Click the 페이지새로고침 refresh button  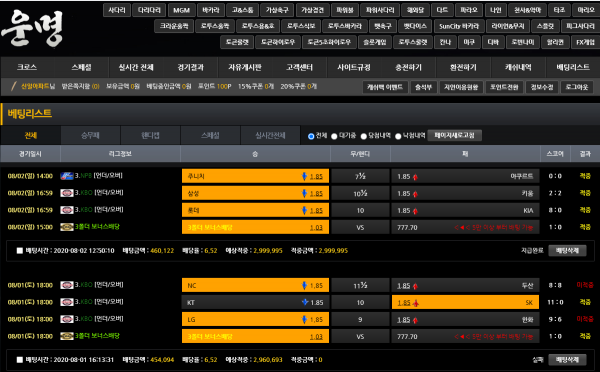(455, 135)
